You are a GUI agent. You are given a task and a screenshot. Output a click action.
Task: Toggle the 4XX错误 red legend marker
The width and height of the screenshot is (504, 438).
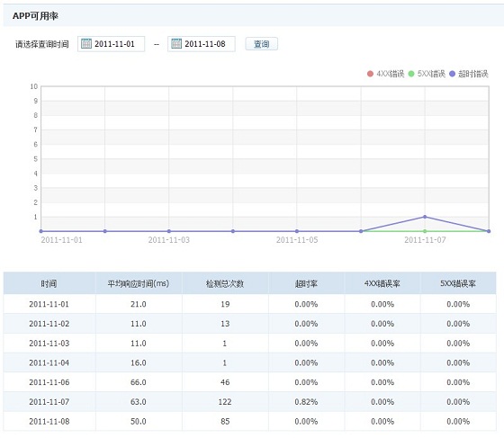pos(370,74)
